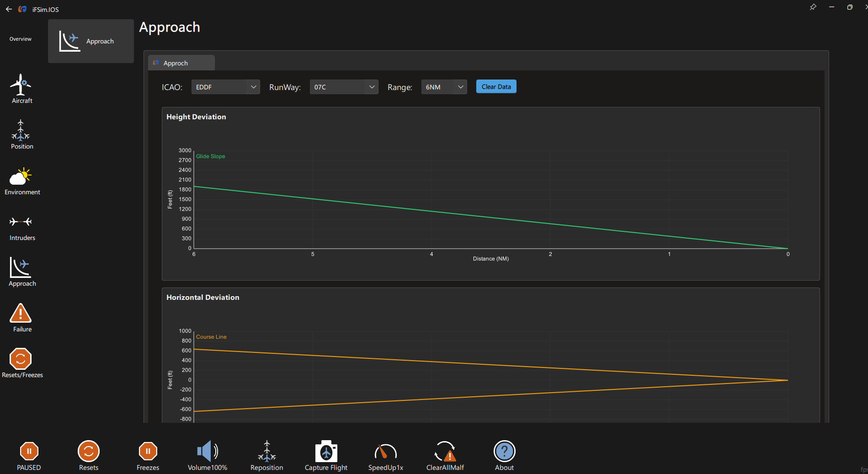Screen dimensions: 868x474
Task: Click the Reposition aircraft icon
Action: (x=267, y=452)
